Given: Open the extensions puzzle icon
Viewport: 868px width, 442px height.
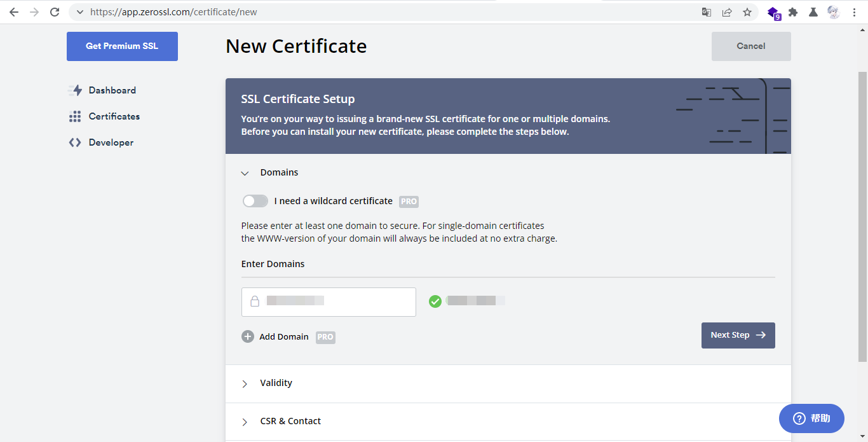Looking at the screenshot, I should (793, 12).
